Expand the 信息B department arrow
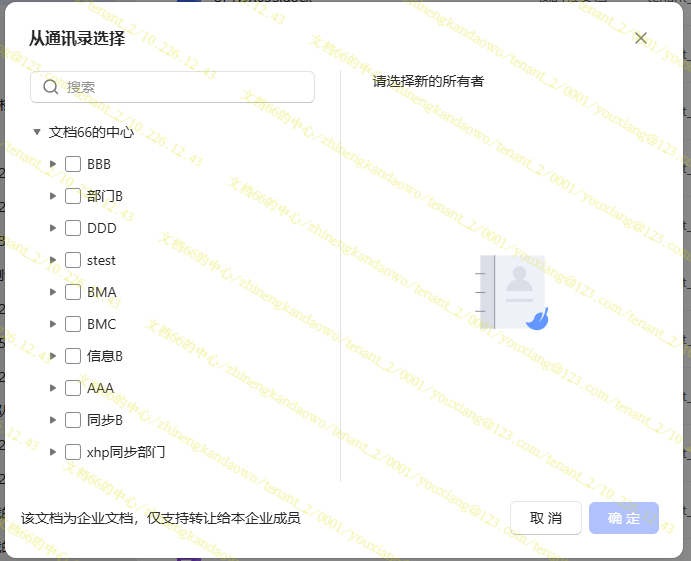Screen dimensions: 691x561 point(53,356)
